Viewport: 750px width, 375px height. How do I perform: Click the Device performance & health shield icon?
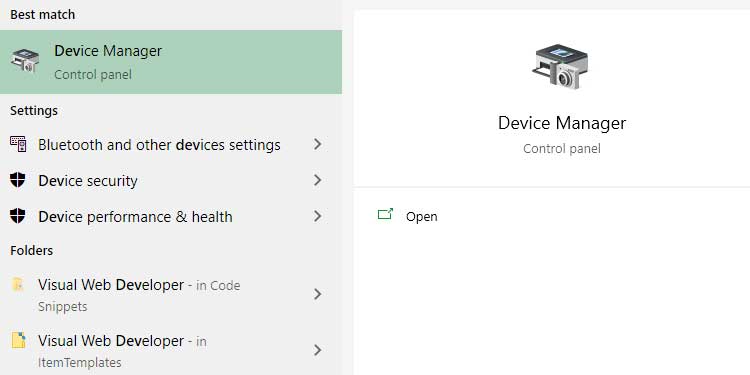click(18, 216)
